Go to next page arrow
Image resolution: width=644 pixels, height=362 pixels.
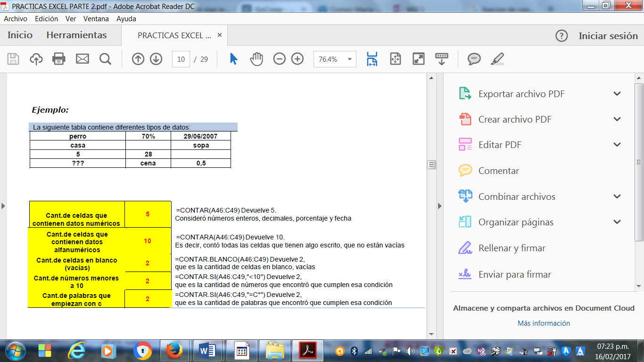(156, 59)
